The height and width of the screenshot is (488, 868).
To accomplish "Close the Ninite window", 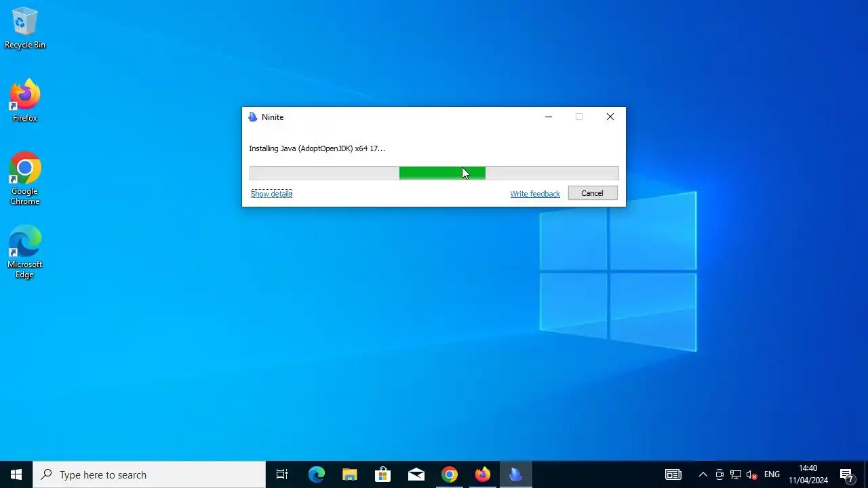I will pyautogui.click(x=610, y=117).
